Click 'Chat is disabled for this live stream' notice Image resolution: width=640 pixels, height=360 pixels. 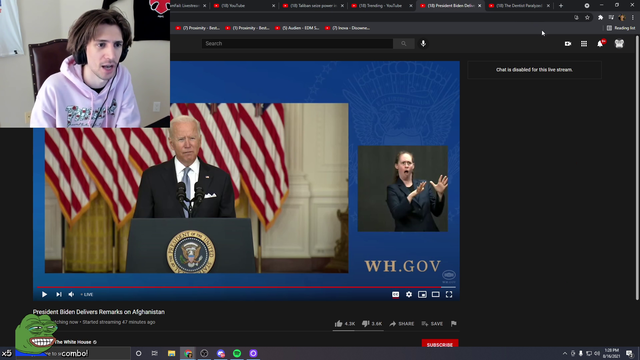click(x=534, y=70)
